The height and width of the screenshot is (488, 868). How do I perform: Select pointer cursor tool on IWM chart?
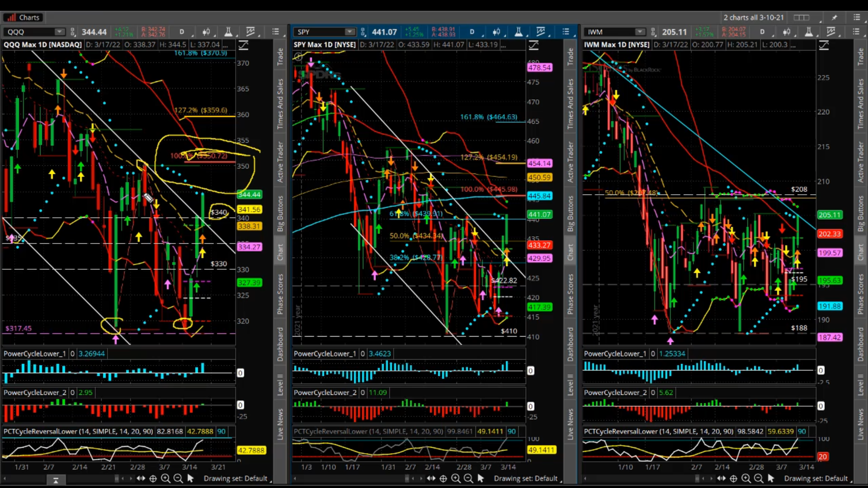[771, 479]
